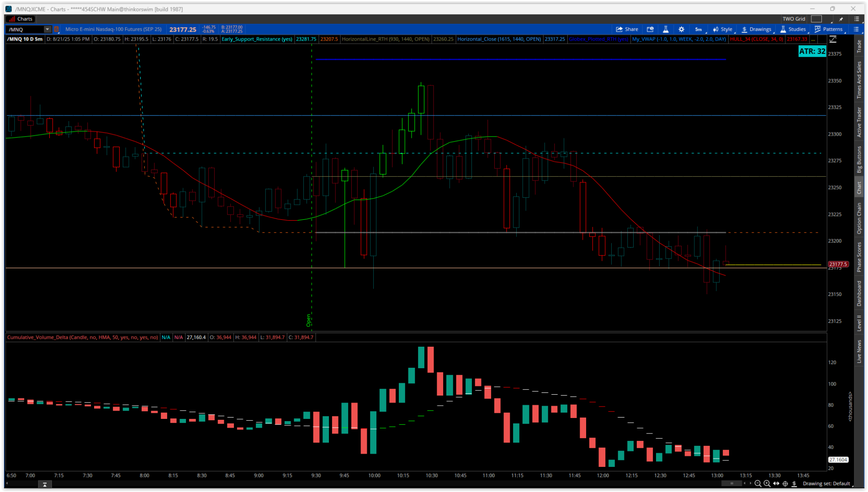Open the Share chart option

tap(627, 29)
